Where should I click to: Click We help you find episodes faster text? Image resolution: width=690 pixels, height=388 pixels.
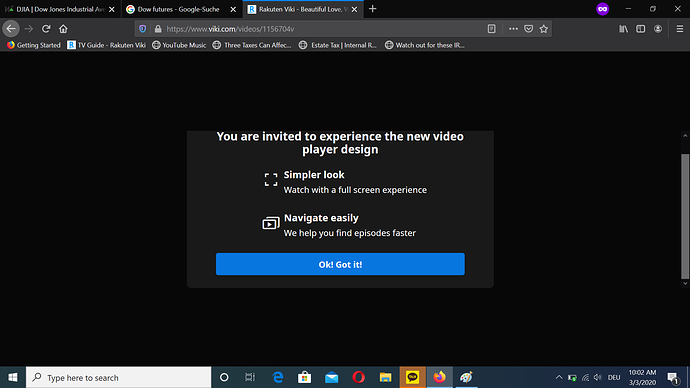tap(349, 233)
